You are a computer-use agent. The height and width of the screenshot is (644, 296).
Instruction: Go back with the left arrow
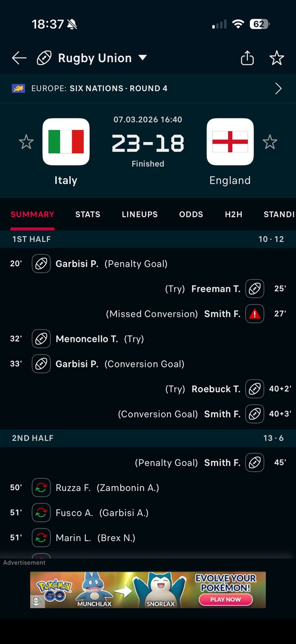(x=19, y=58)
